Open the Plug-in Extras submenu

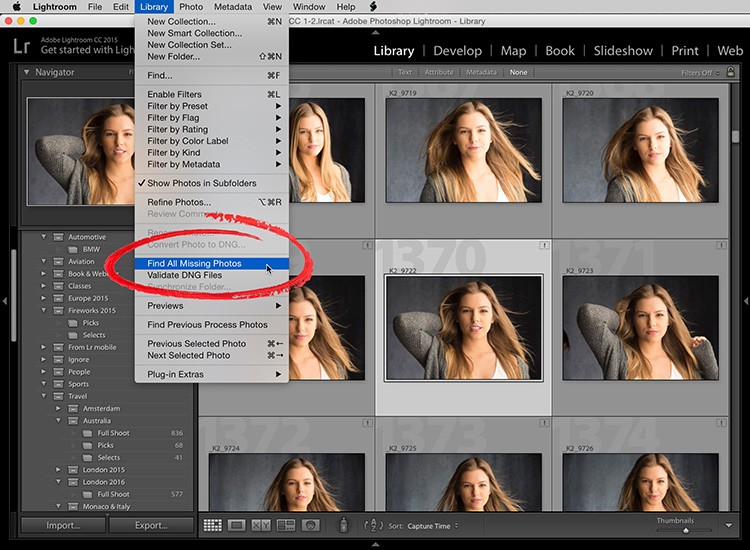[211, 374]
